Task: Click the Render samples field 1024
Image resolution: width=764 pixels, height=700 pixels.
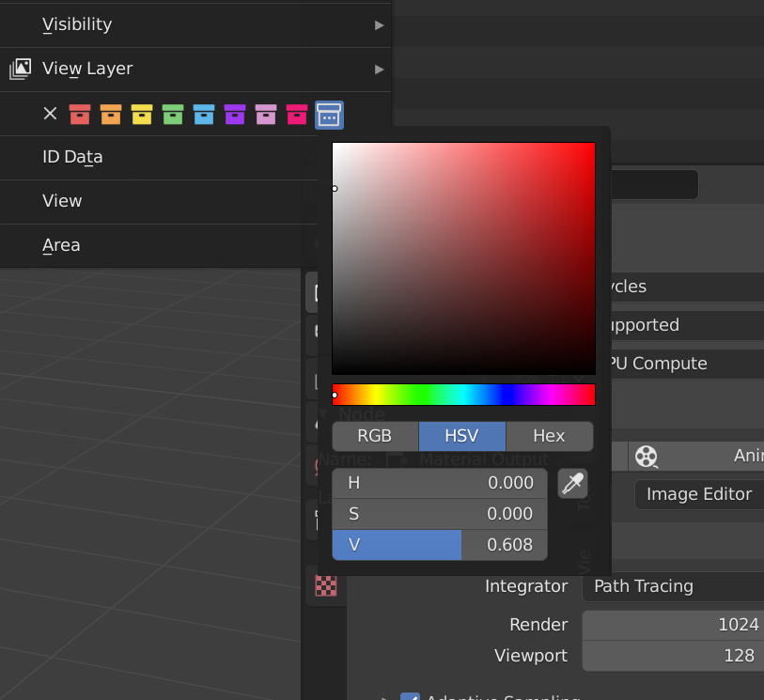Action: coord(674,625)
